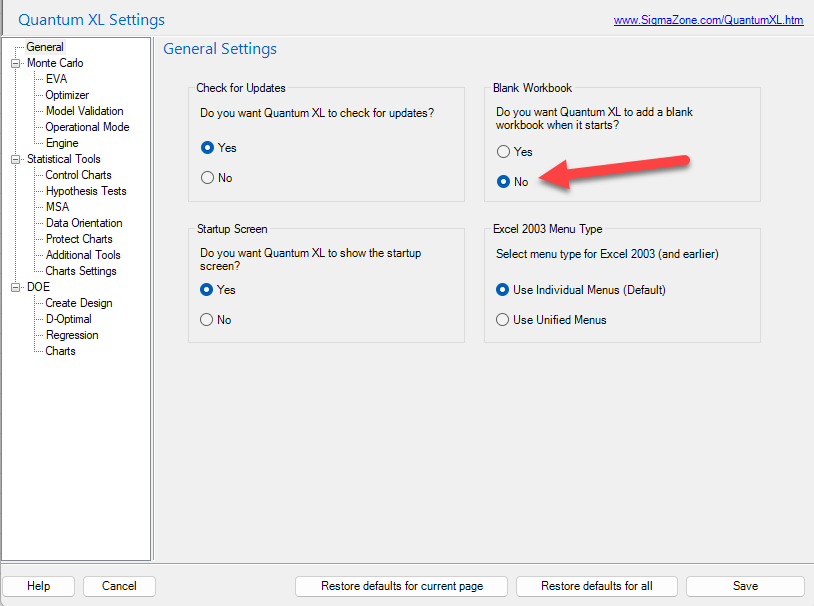This screenshot has height=606, width=814.
Task: Disable checking for updates
Action: (208, 177)
